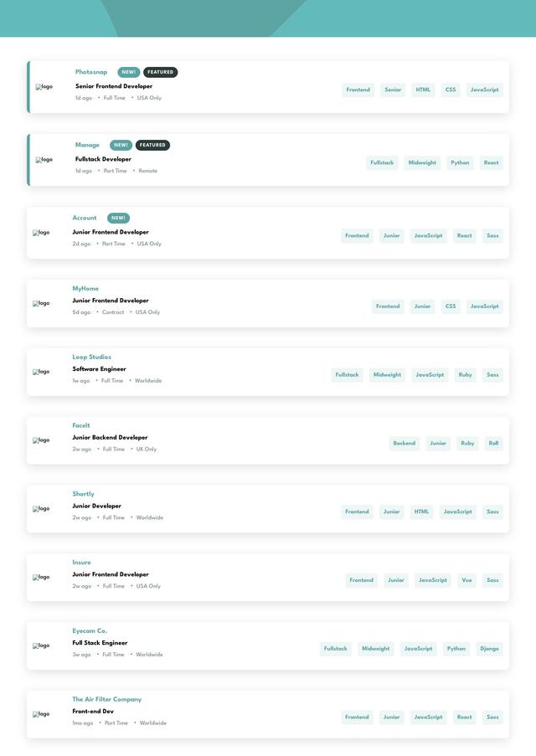Open the Front-end Dev job at The Air Filter Company
Screen dimensions: 536x756
pos(93,711)
